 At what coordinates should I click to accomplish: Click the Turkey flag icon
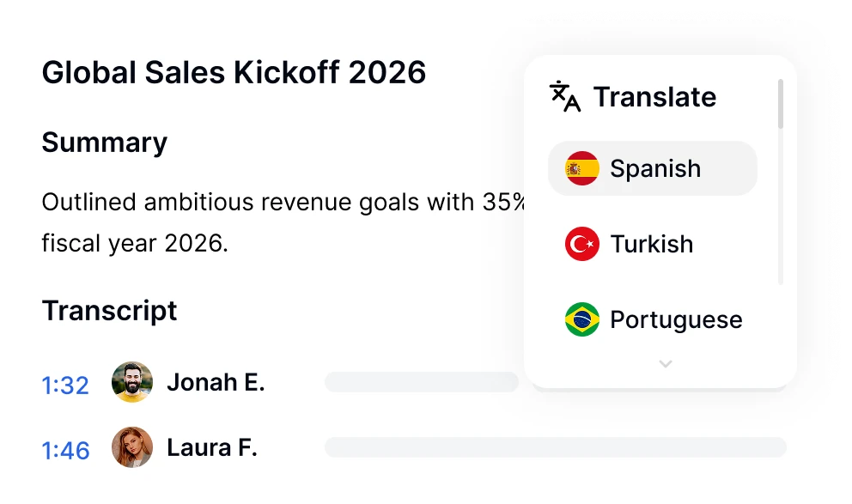pyautogui.click(x=582, y=244)
